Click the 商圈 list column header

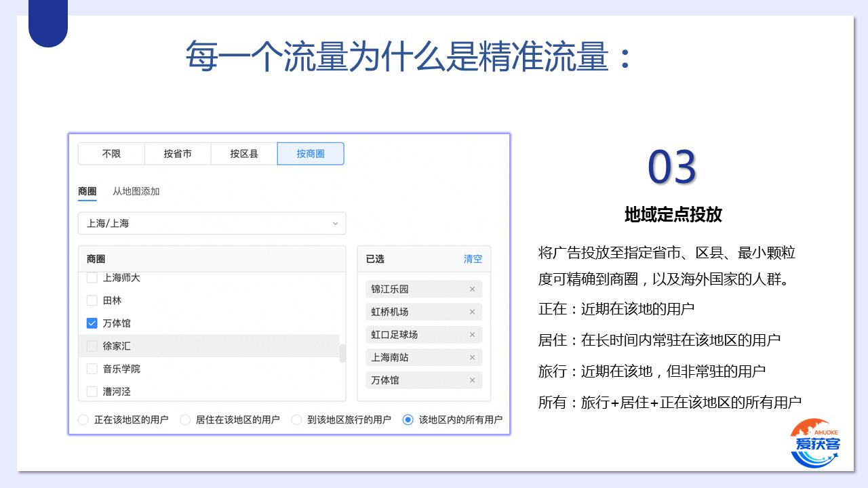[x=212, y=259]
